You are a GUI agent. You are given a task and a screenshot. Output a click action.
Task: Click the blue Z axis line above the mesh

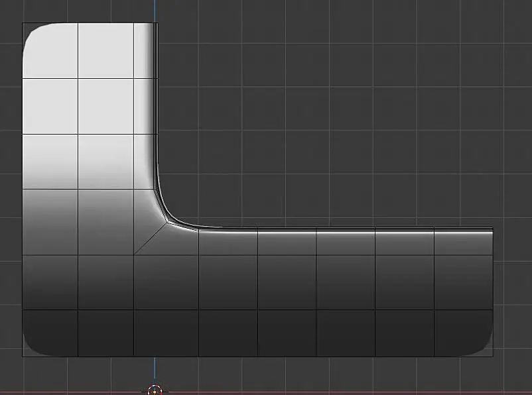click(x=155, y=11)
